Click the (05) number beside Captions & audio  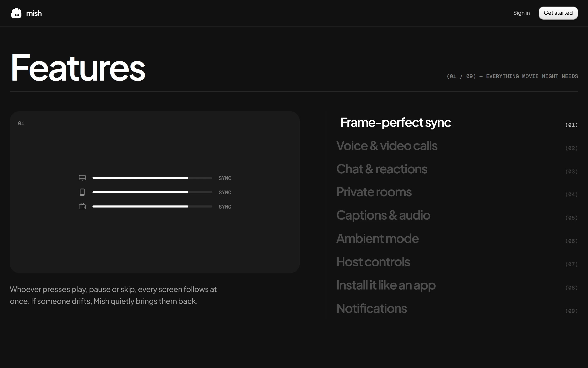(x=571, y=218)
